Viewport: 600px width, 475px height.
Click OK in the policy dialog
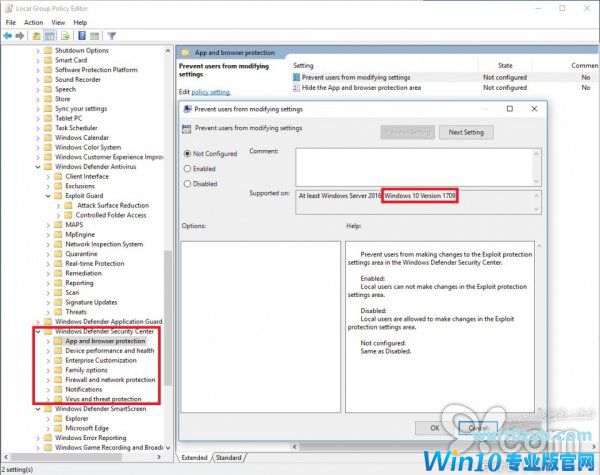coord(435,428)
